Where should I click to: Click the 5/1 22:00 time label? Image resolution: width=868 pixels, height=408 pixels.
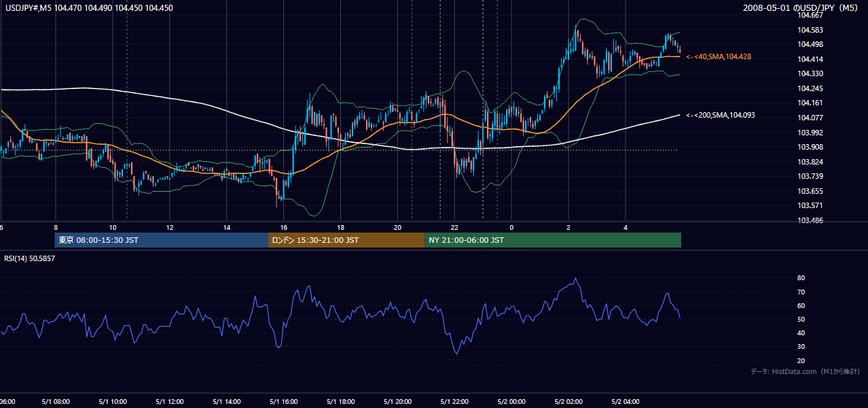click(455, 402)
